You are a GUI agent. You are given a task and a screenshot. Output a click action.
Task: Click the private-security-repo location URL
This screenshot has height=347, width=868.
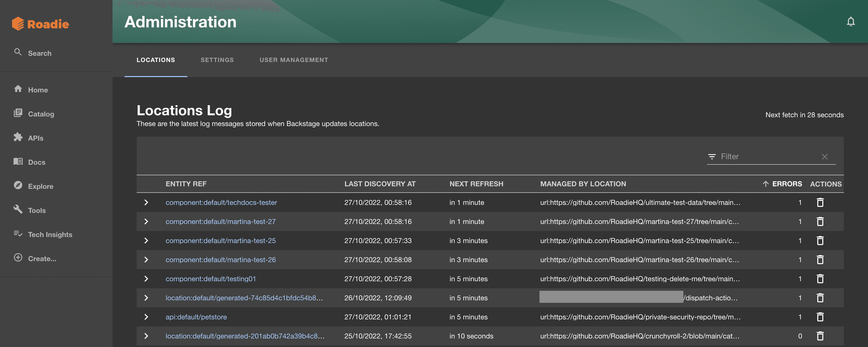640,317
